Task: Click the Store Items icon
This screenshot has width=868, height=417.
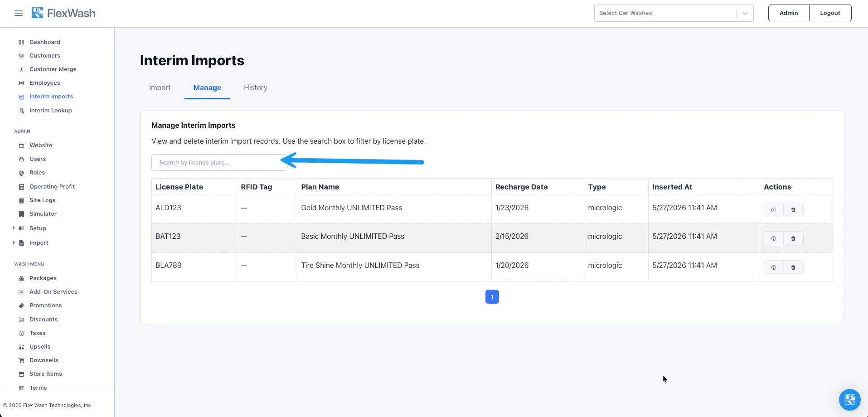Action: [x=21, y=374]
